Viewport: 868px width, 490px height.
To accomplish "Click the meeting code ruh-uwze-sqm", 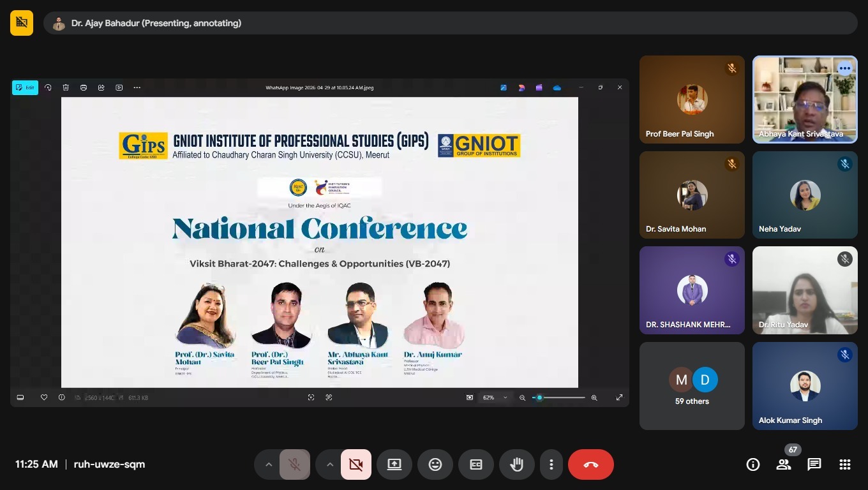I will click(x=110, y=464).
